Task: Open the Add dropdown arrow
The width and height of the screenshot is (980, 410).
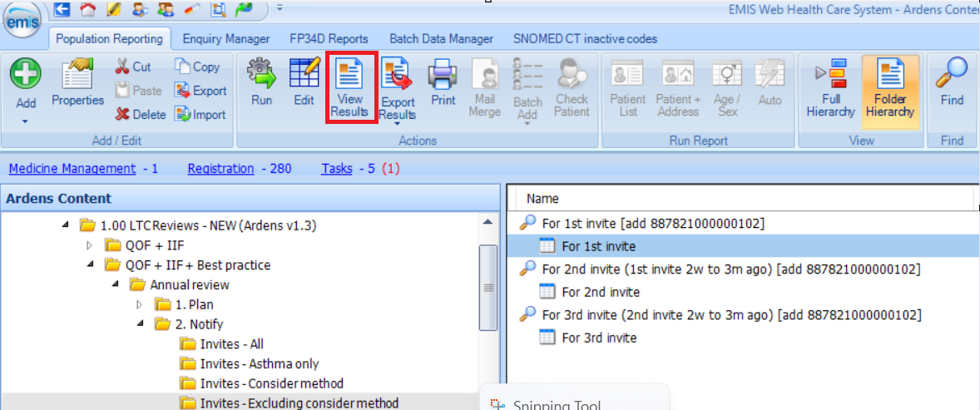Action: [26, 121]
